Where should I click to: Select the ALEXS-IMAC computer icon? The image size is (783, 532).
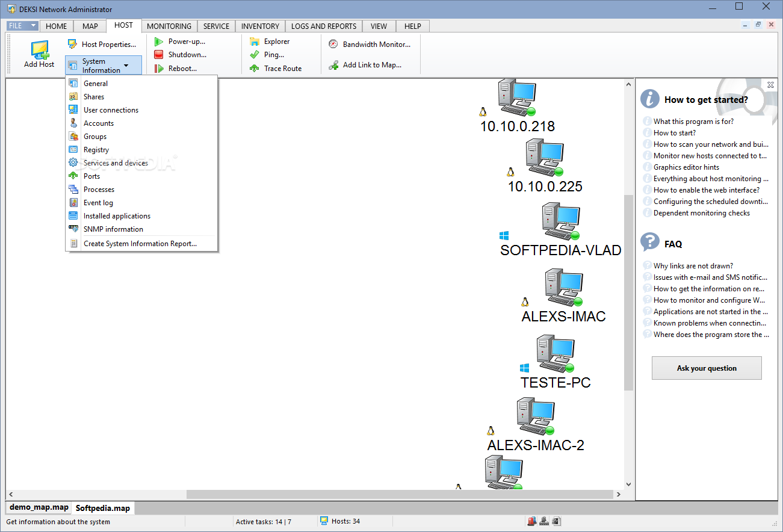[564, 287]
